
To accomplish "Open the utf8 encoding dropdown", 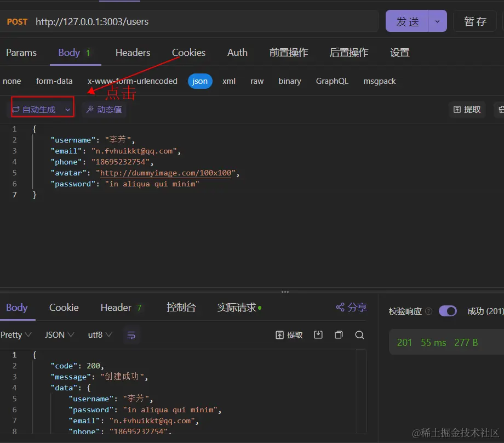I will pyautogui.click(x=100, y=335).
